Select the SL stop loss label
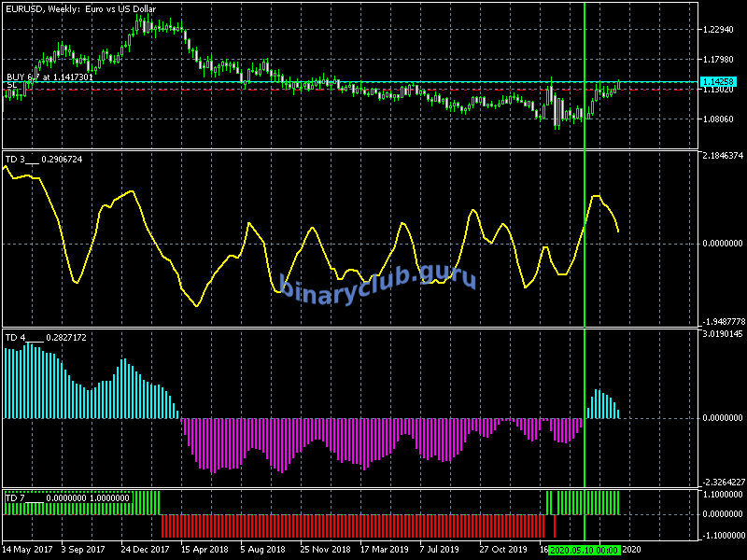The height and width of the screenshot is (560, 747). 12,85
